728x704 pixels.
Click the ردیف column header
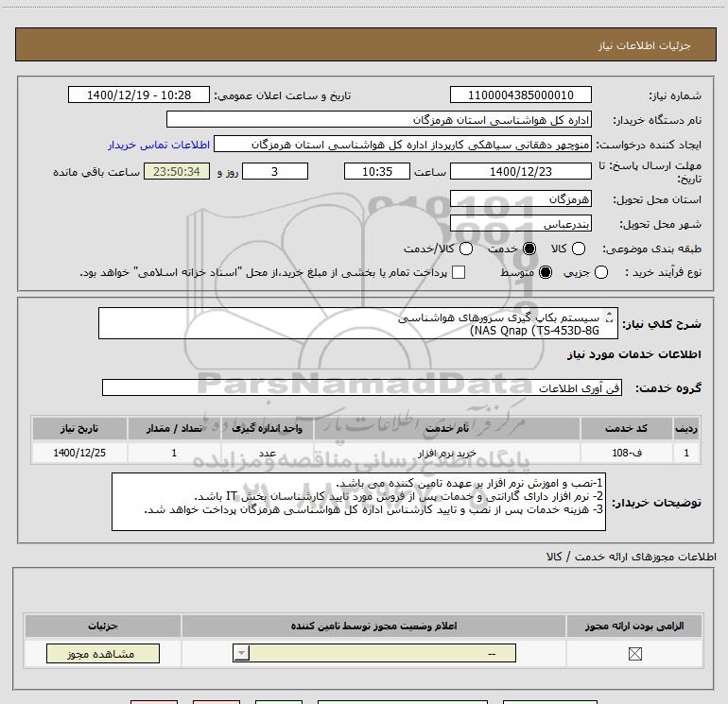click(686, 428)
